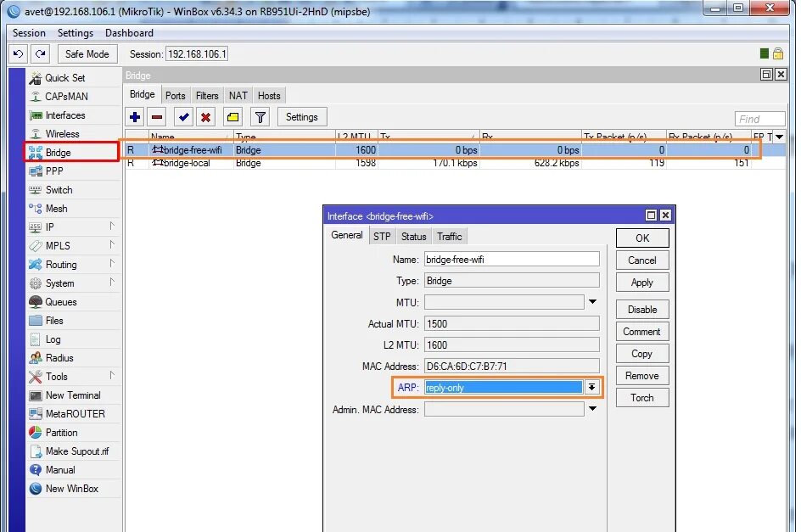Viewport: 801px width, 532px height.
Task: Click the Disable button
Action: pos(642,310)
